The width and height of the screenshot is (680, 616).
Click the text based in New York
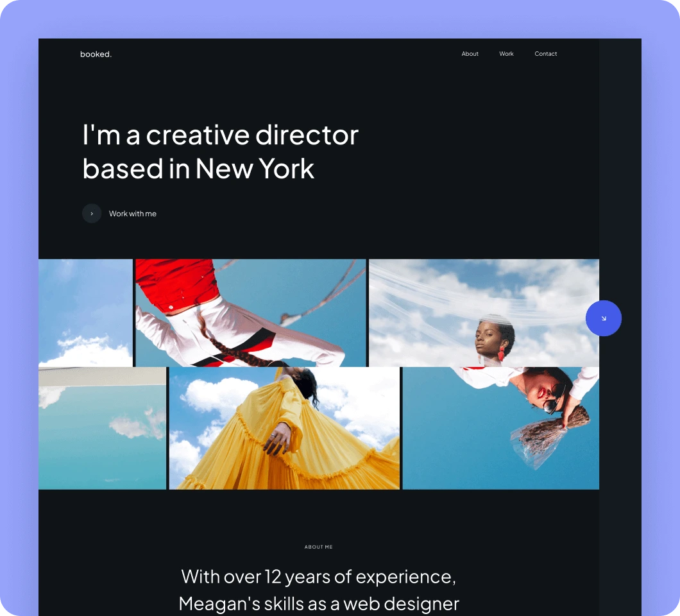click(x=198, y=169)
